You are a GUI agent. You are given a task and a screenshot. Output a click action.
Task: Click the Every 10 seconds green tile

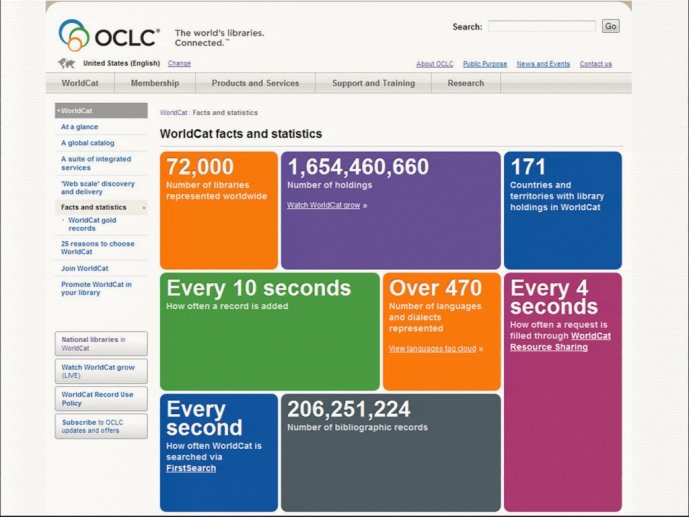(270, 332)
